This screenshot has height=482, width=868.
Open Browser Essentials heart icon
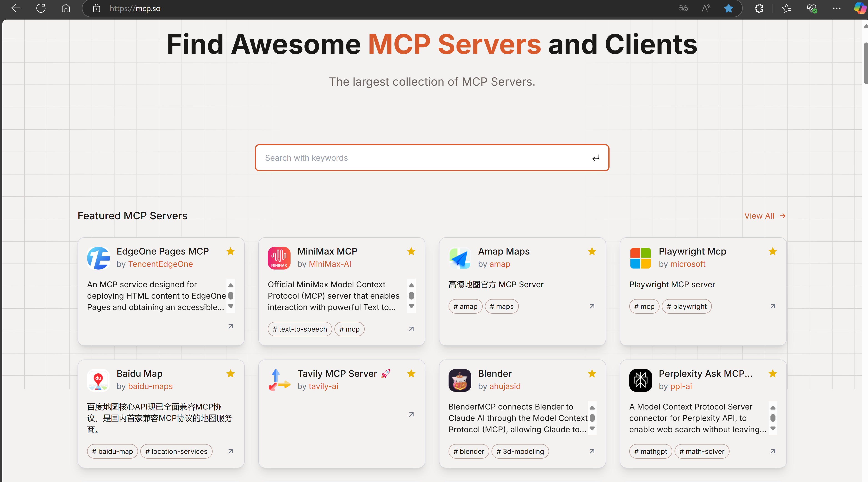point(812,8)
